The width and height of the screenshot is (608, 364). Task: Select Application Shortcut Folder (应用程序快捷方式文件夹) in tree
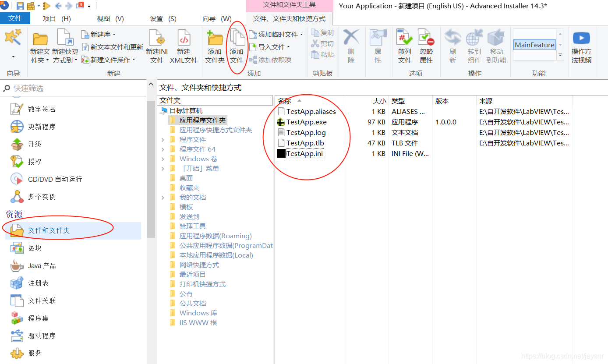click(216, 130)
